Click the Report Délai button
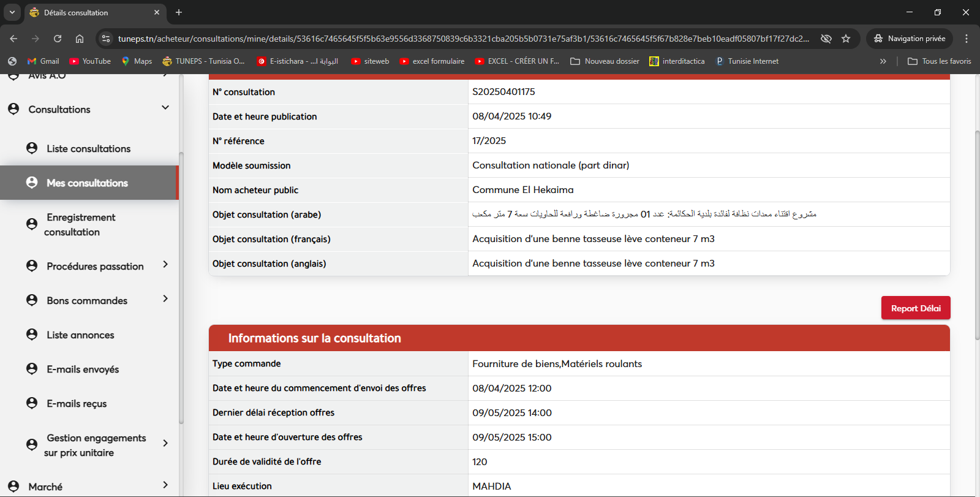Image resolution: width=980 pixels, height=497 pixels. pos(916,308)
